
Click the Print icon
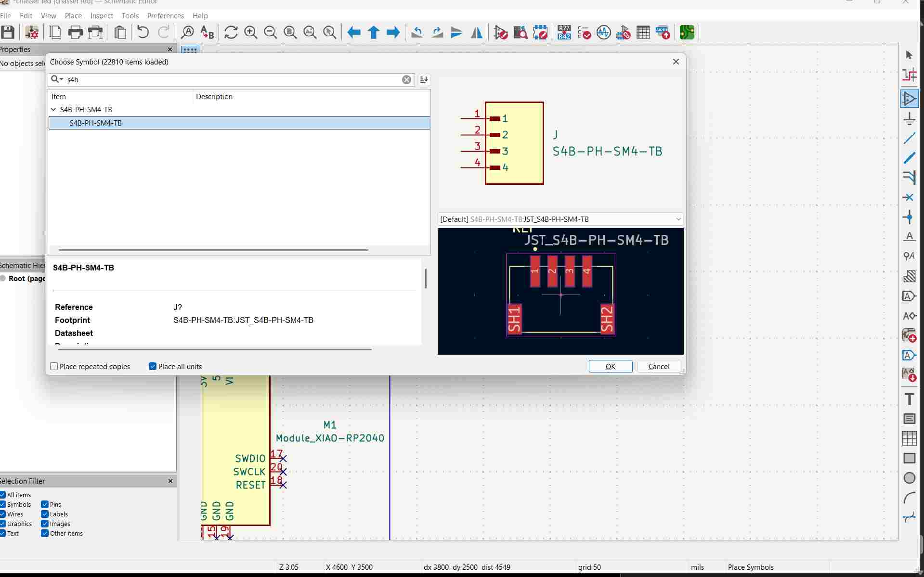(76, 33)
